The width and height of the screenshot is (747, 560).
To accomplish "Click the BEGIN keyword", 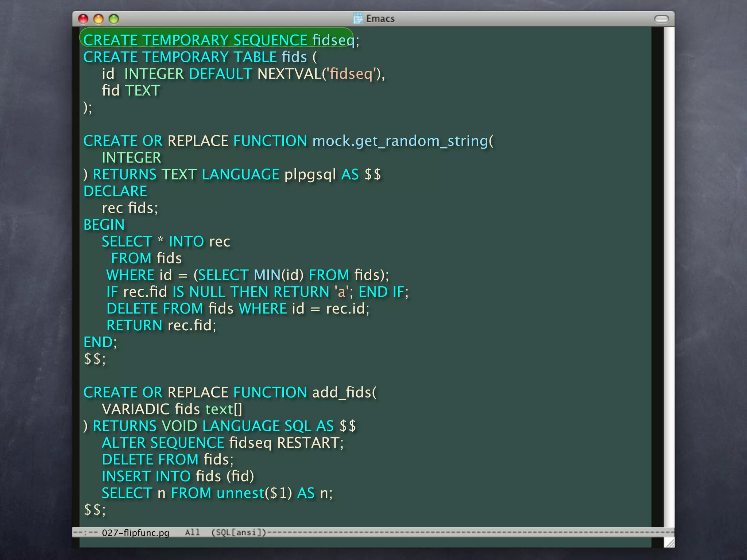I will (104, 225).
